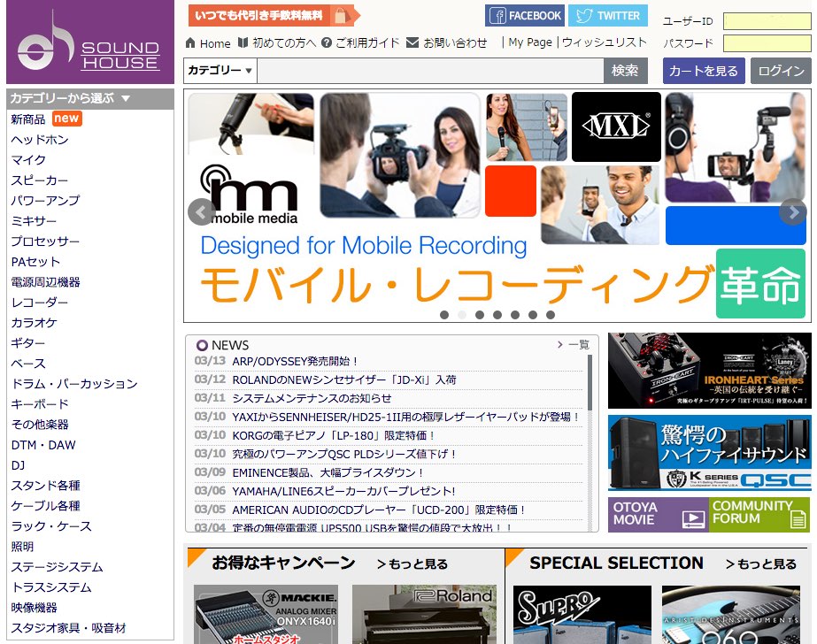Open the Aristides Instruments guitar thumbnail
The image size is (817, 644).
pos(731,614)
